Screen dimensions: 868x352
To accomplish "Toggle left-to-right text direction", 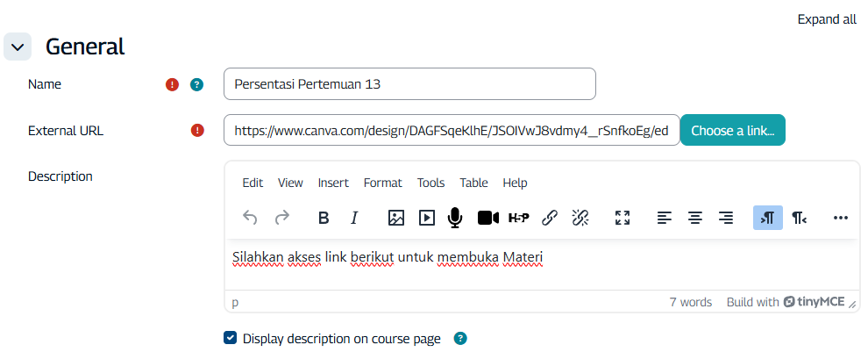I will coord(768,218).
